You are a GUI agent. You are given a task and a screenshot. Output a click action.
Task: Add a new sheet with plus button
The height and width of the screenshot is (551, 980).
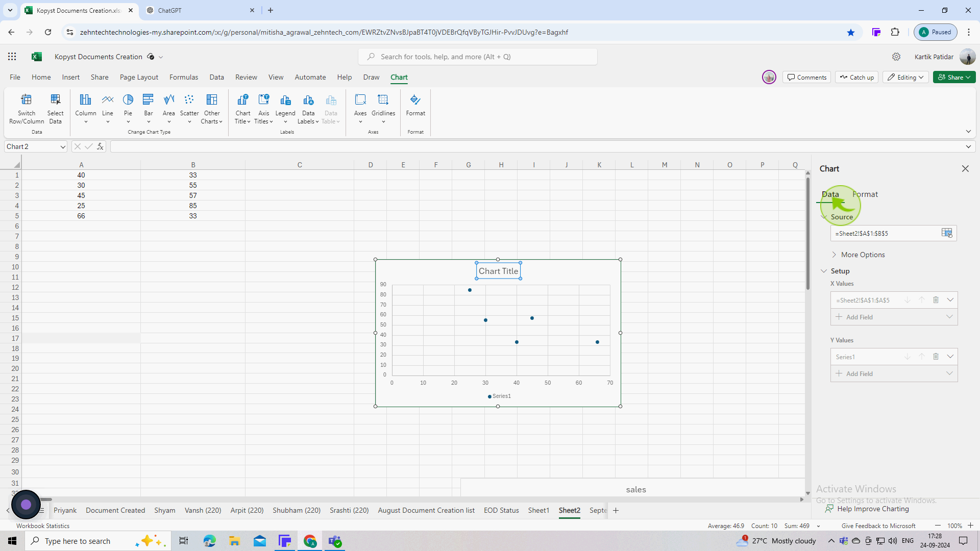coord(616,510)
